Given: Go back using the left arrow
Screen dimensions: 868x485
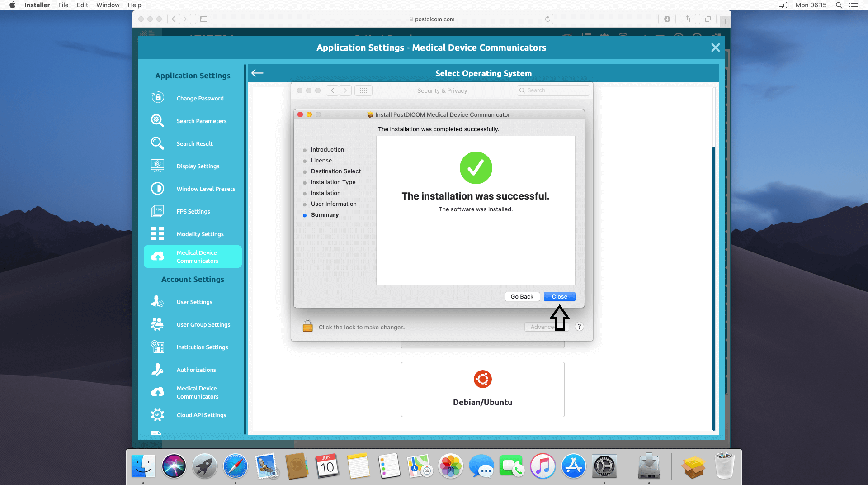Looking at the screenshot, I should [257, 73].
